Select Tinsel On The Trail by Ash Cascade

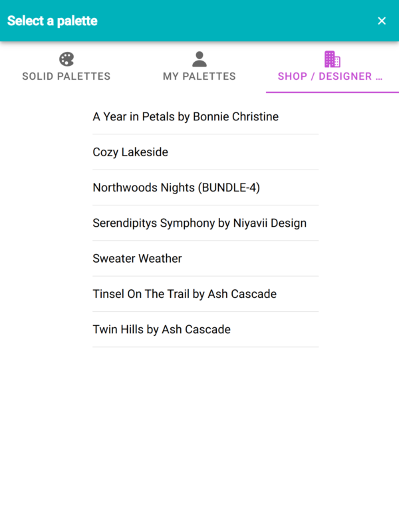click(x=184, y=294)
